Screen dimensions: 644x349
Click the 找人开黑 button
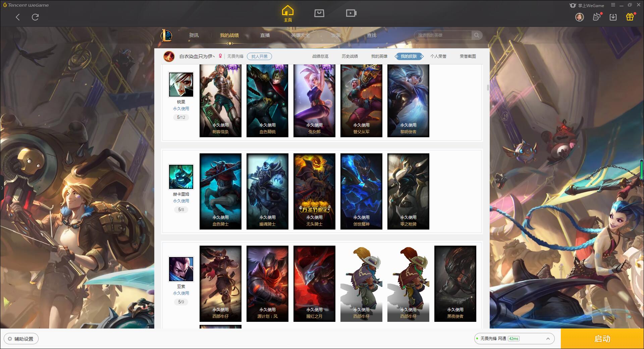(x=260, y=56)
